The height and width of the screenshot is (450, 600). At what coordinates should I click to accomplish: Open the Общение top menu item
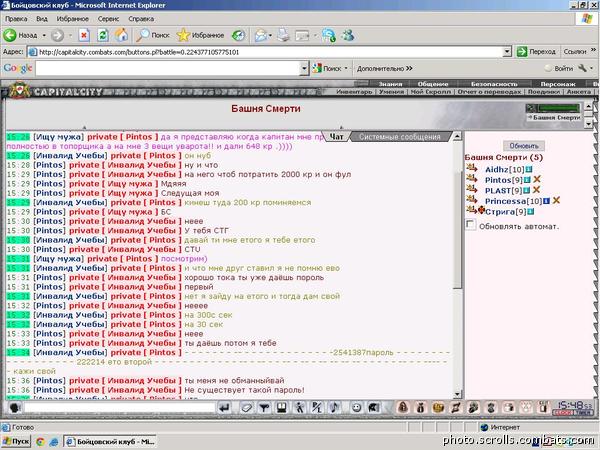coord(433,84)
